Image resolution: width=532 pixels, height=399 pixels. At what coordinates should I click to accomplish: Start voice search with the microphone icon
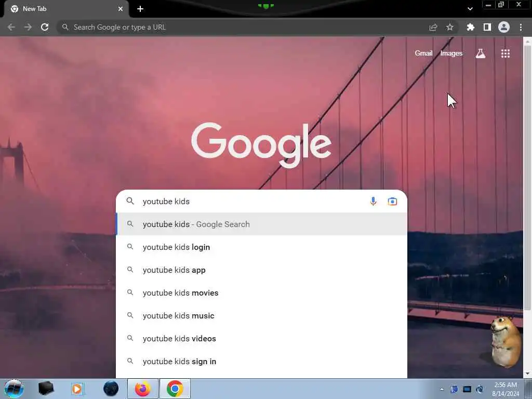coord(373,201)
